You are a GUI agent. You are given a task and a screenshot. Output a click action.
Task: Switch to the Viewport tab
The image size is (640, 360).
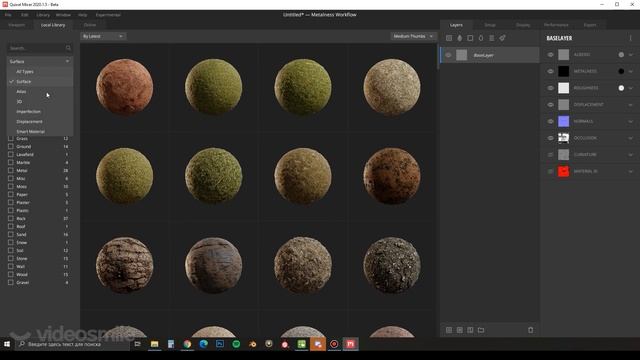click(x=17, y=25)
